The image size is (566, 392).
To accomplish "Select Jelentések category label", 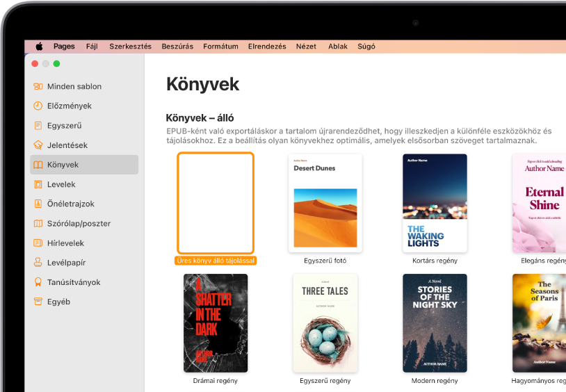I will pos(67,145).
